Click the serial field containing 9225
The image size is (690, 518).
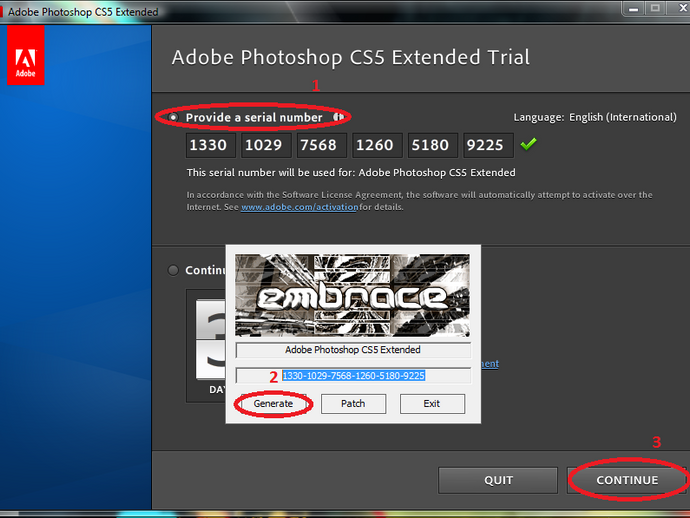(x=488, y=145)
